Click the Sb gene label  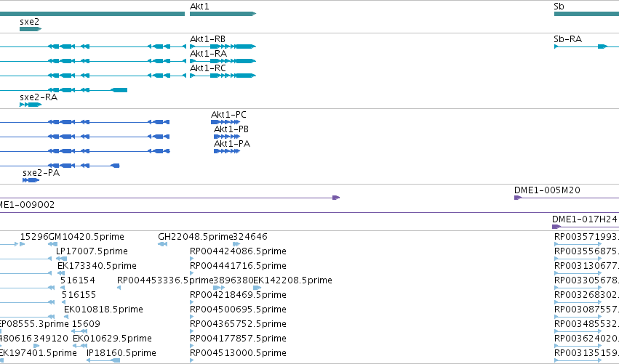[559, 7]
